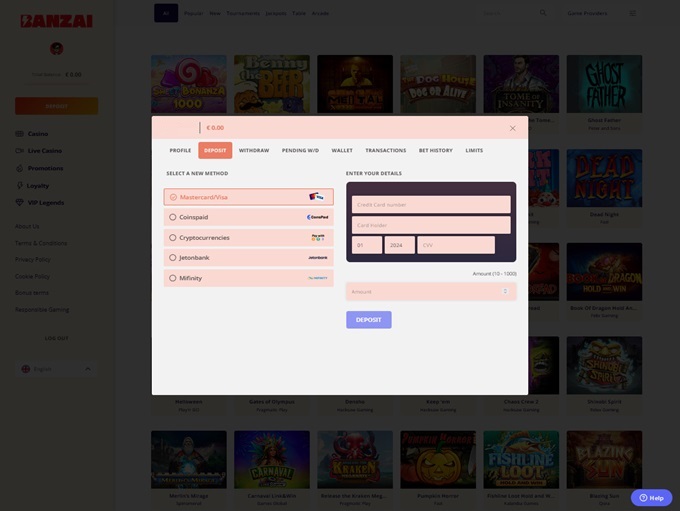Click the Jetonbank logo icon
The height and width of the screenshot is (511, 680).
(x=317, y=258)
